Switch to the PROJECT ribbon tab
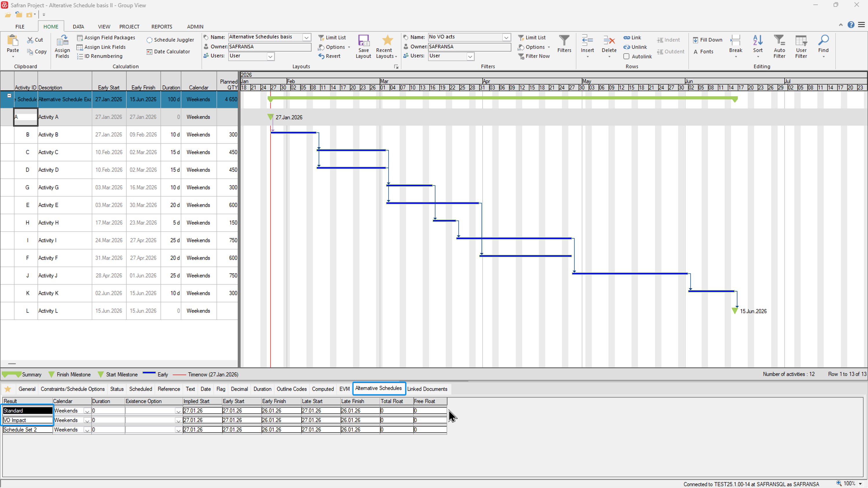The width and height of the screenshot is (868, 488). tap(129, 27)
